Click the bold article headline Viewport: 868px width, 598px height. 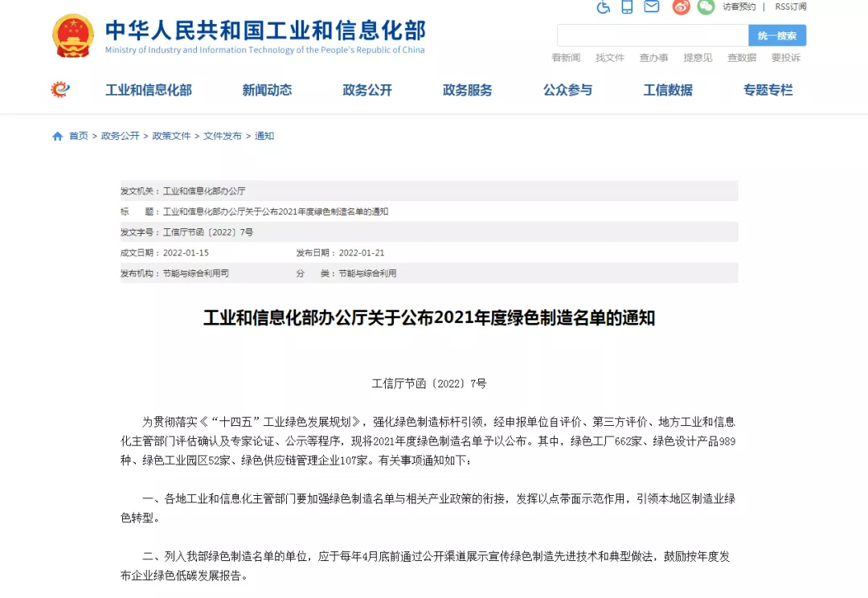[429, 317]
